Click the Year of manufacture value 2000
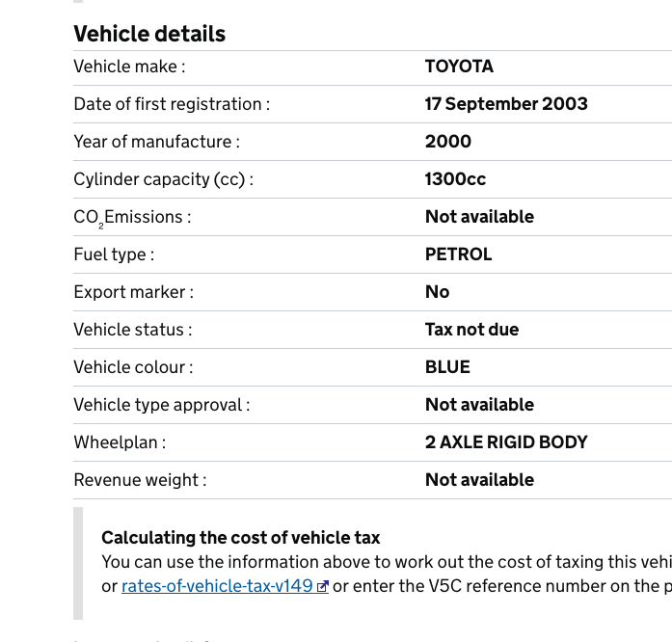Image resolution: width=672 pixels, height=642 pixels. point(448,142)
